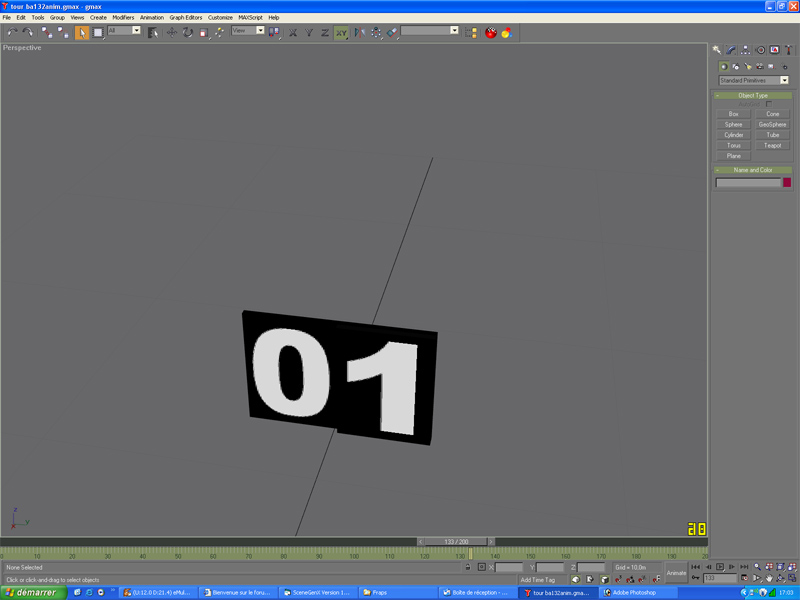
Task: Open the Graph Editors menu
Action: point(185,17)
